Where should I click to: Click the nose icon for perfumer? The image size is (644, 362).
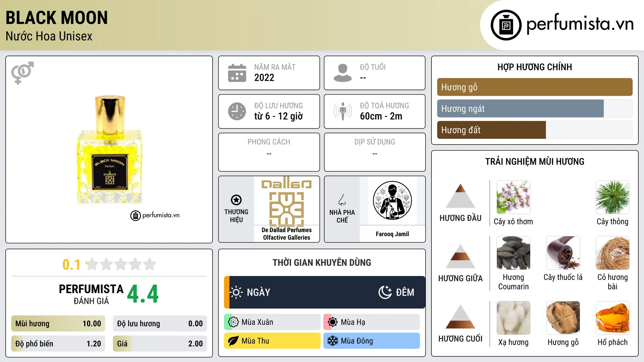click(x=342, y=200)
